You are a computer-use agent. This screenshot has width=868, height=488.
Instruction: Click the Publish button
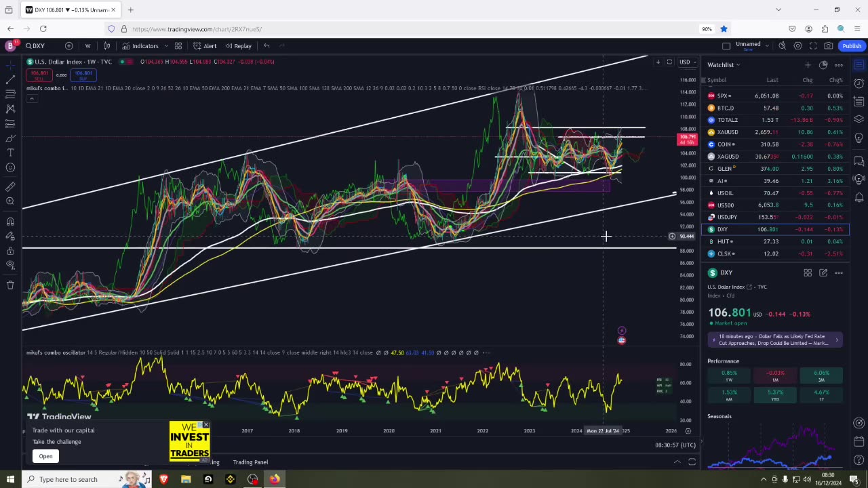coord(852,46)
